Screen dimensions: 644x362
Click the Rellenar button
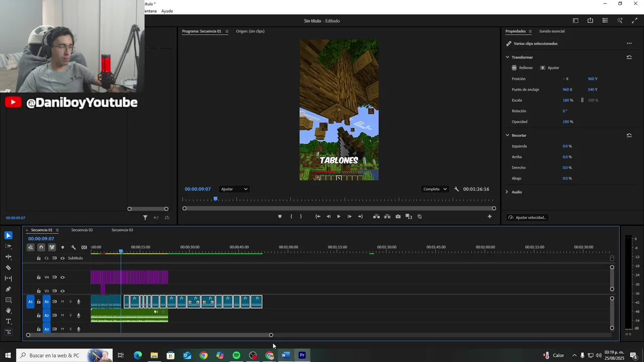point(522,68)
